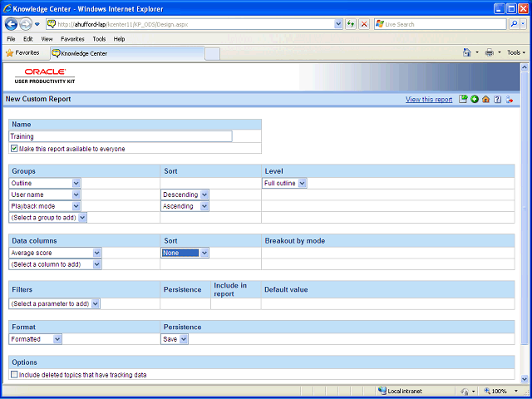Toggle Make this report available to everyone

[x=14, y=149]
